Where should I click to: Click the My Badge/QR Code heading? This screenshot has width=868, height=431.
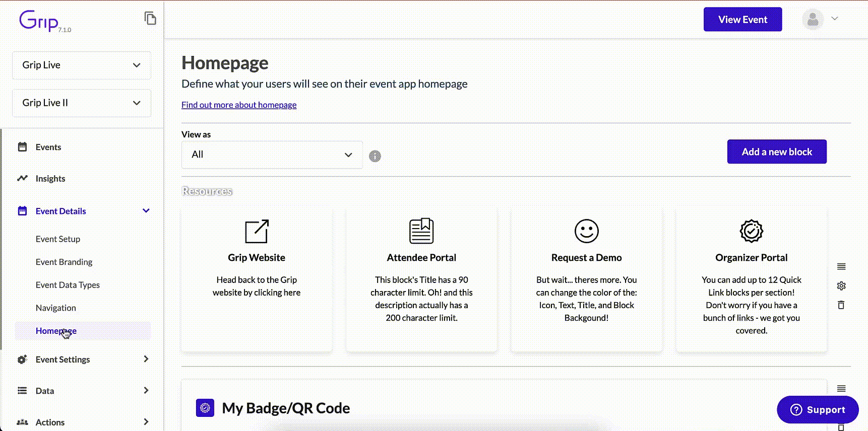pos(286,408)
